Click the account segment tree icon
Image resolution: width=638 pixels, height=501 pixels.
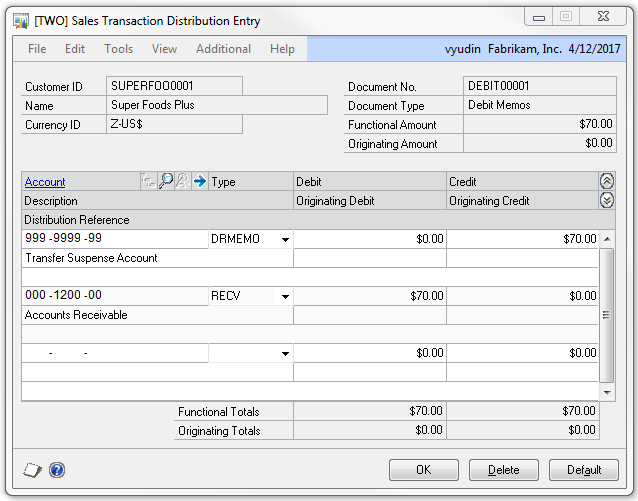[x=149, y=181]
